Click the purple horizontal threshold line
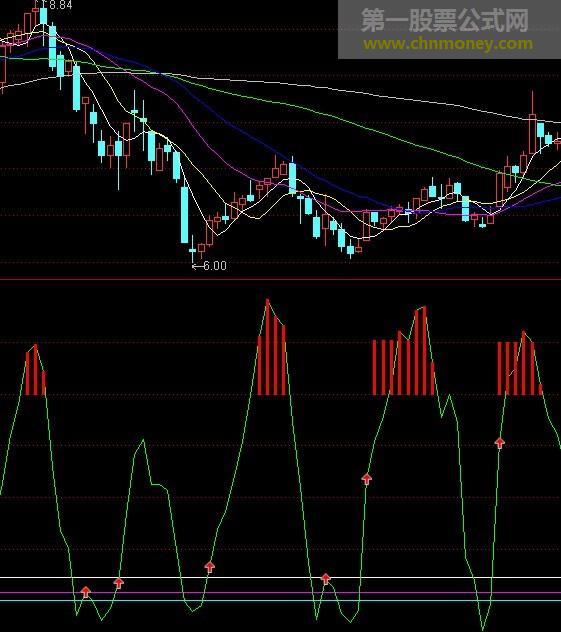Viewport: 561px width, 632px height. 280,593
